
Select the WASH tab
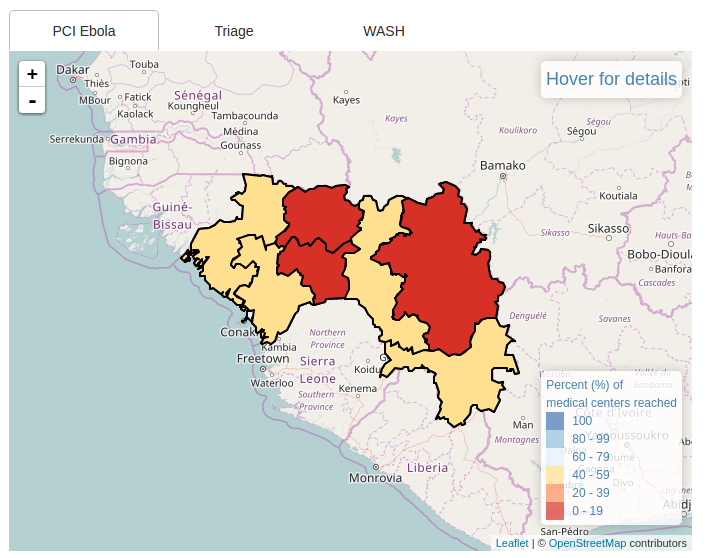click(x=384, y=31)
